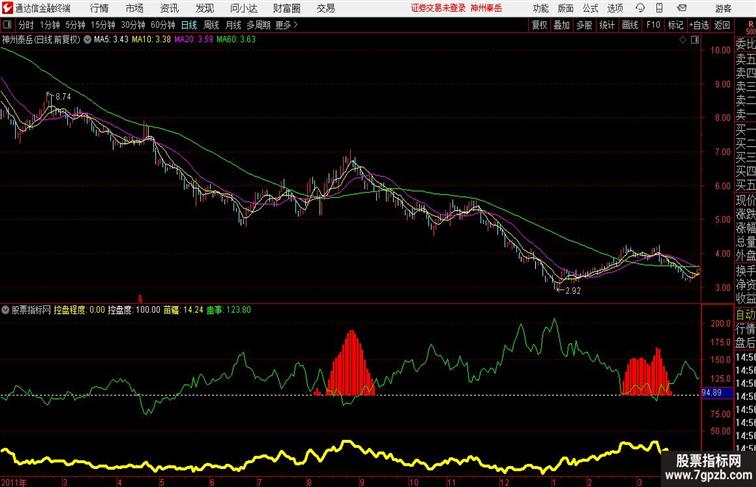Image resolution: width=756 pixels, height=487 pixels.
Task: Click the diamond icon at chart corner
Action: pyautogui.click(x=683, y=40)
